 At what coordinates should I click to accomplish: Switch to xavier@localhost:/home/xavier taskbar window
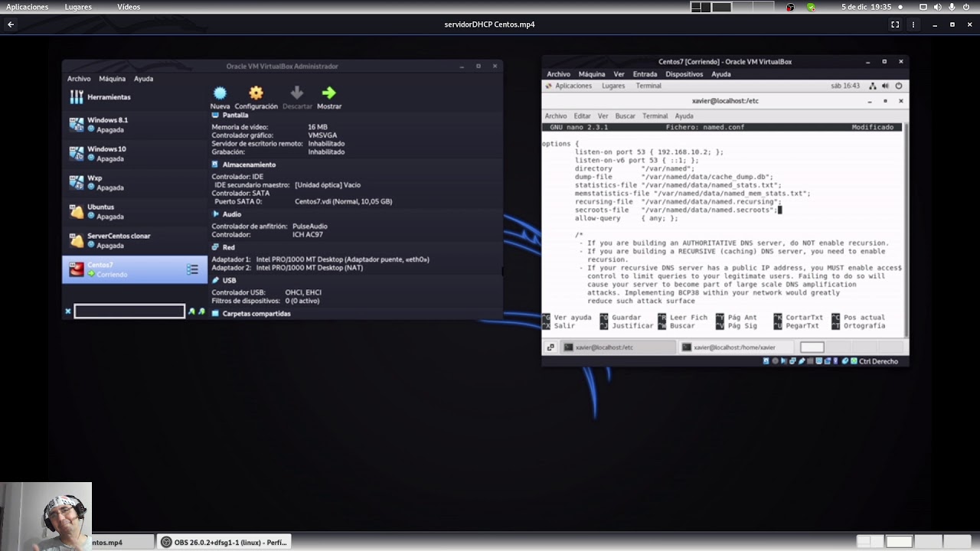click(x=737, y=347)
